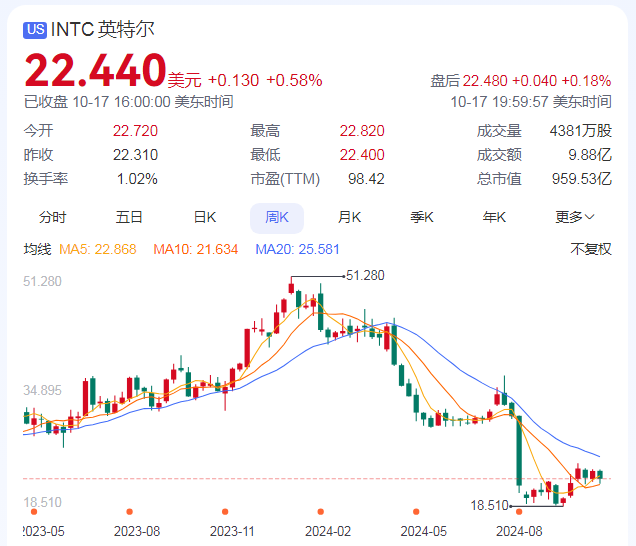Select the 日K daily candlestick tab

pyautogui.click(x=205, y=218)
